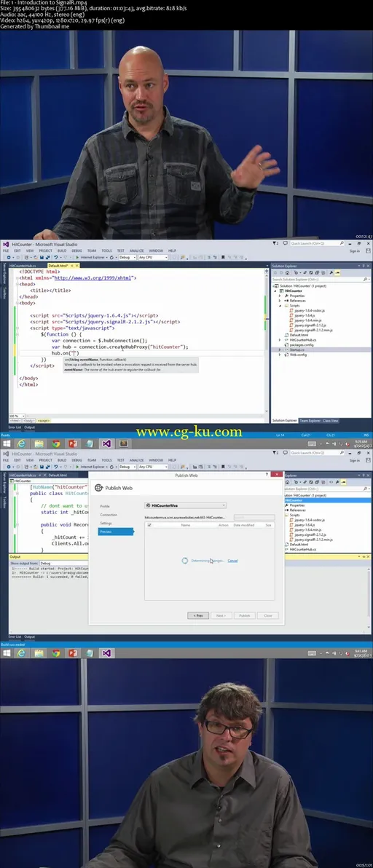Switch to the Team Explorer tab
Viewport: 373px width, 868px height.
tap(310, 421)
